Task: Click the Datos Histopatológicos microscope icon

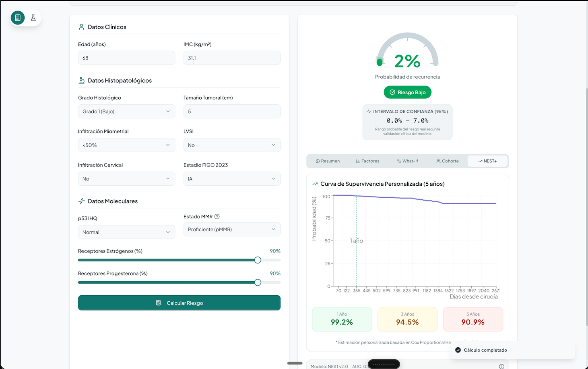Action: point(82,80)
